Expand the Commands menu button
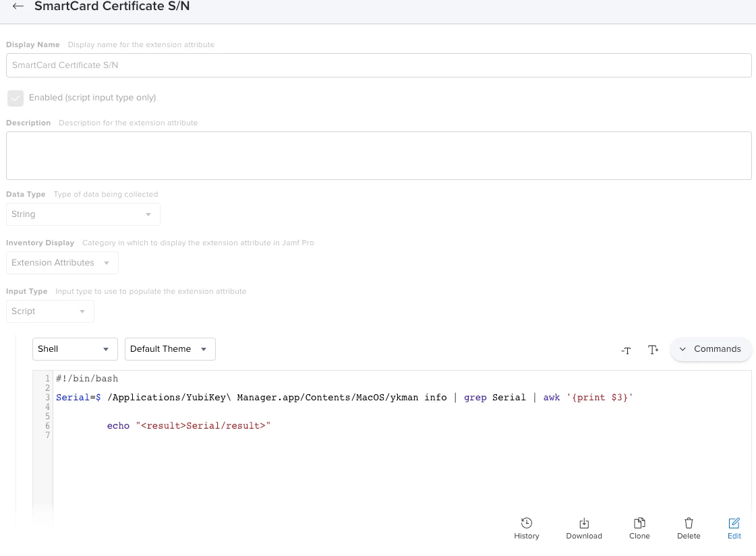Viewport: 756px width, 556px height. (x=710, y=349)
